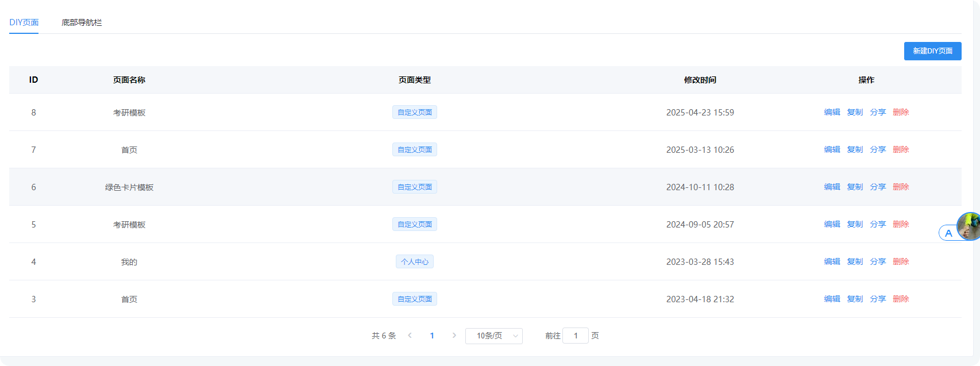Click the 新建DIY页面 button
Screen dimensions: 980x366
click(932, 51)
